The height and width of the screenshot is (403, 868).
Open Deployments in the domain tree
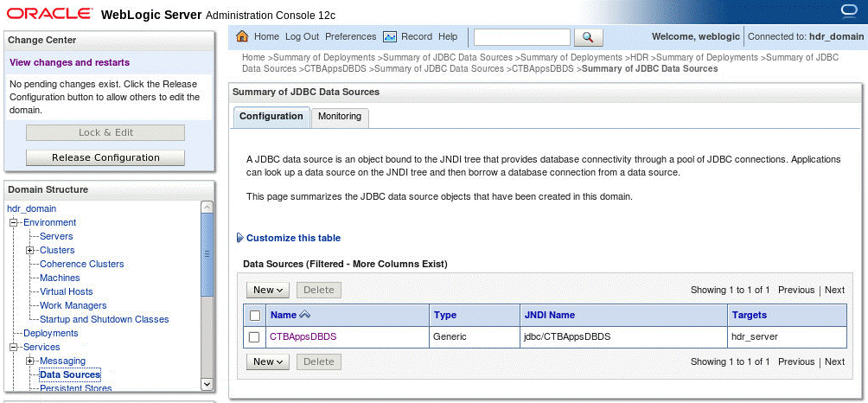click(x=50, y=333)
